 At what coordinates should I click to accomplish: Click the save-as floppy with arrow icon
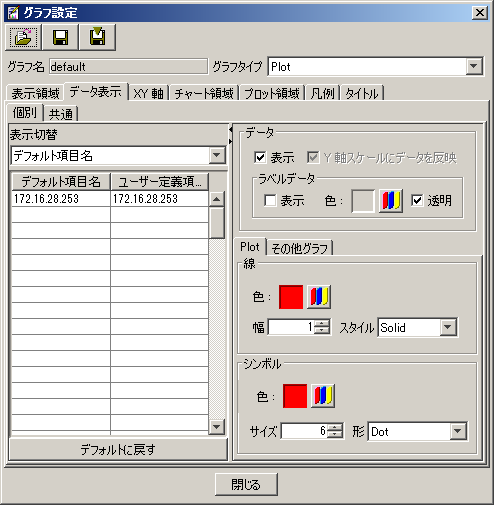97,37
